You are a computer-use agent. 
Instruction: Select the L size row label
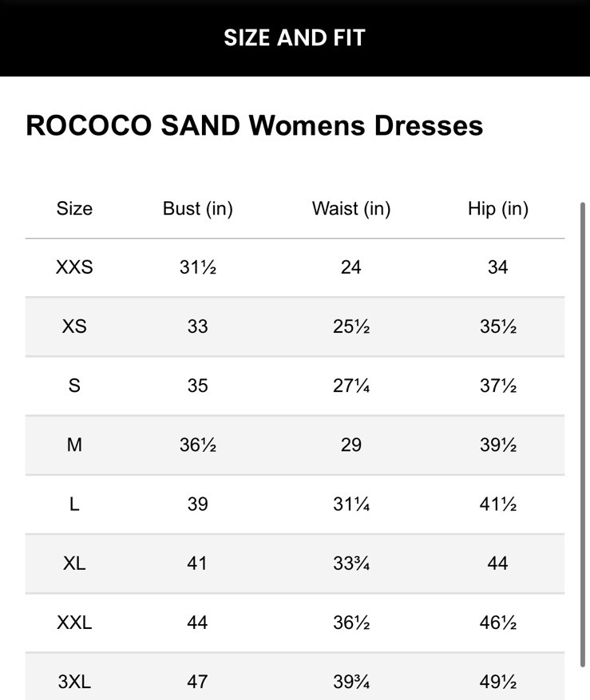(74, 504)
